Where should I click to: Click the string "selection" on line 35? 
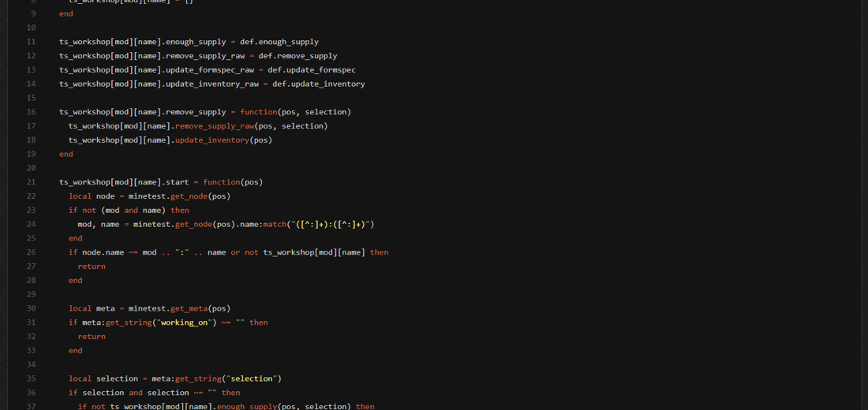[251, 378]
